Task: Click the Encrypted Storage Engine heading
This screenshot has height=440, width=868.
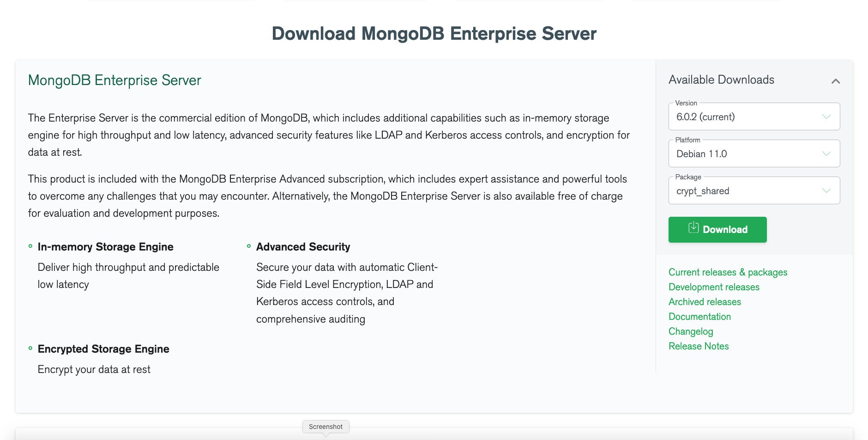Action: tap(103, 349)
